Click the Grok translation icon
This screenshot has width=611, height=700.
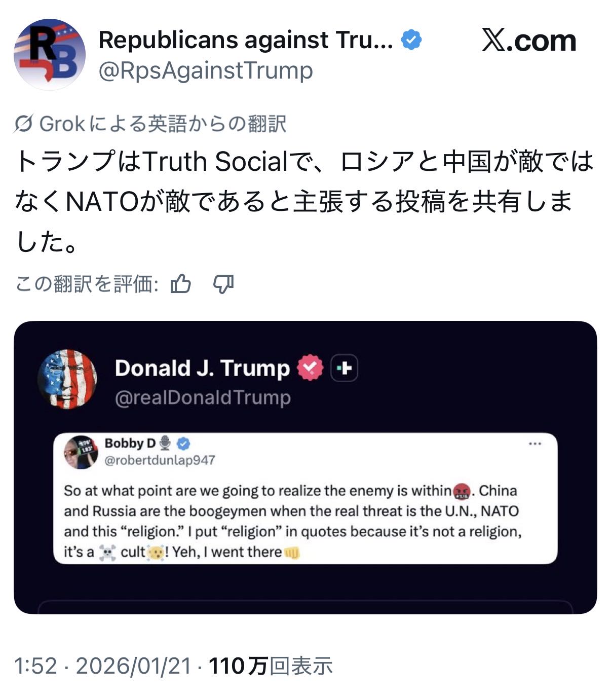pos(24,124)
